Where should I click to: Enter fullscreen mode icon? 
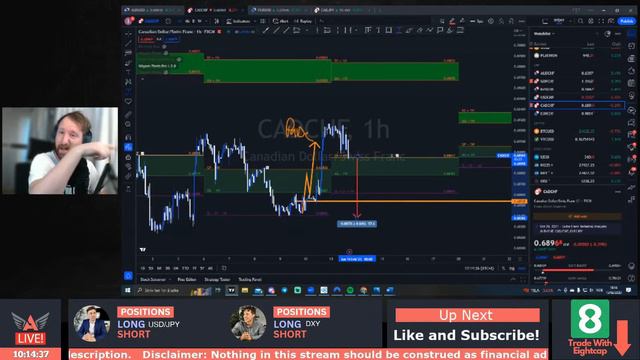(x=601, y=21)
